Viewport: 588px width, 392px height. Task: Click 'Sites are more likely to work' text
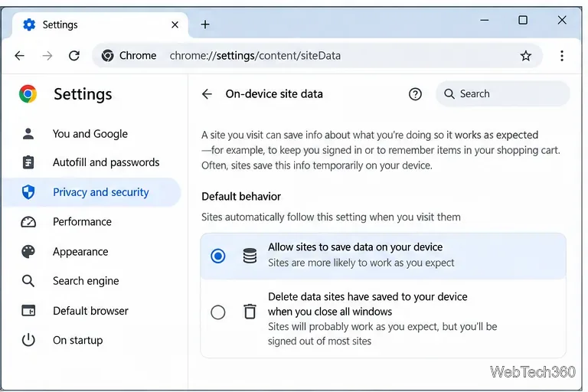(361, 263)
